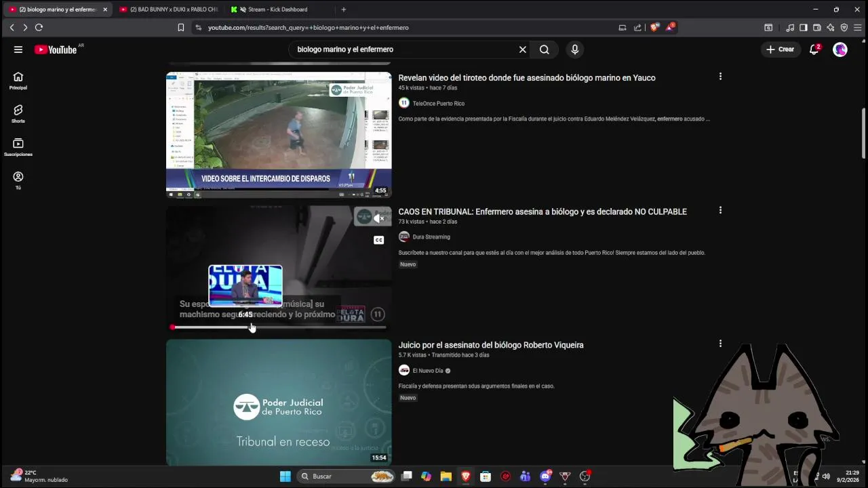The width and height of the screenshot is (868, 488).
Task: Open the Brave VPN shield icon
Action: (x=844, y=28)
